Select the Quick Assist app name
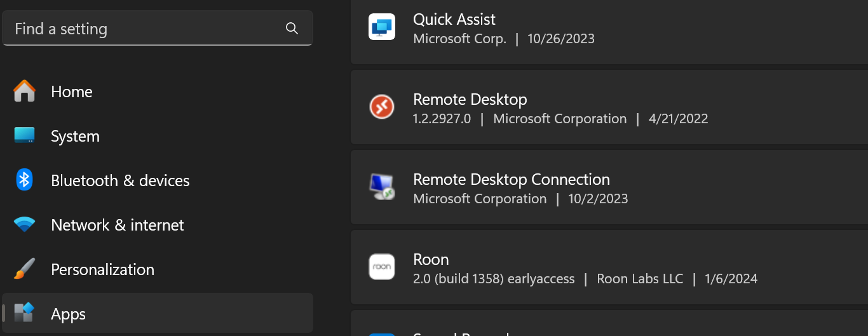 [x=454, y=19]
